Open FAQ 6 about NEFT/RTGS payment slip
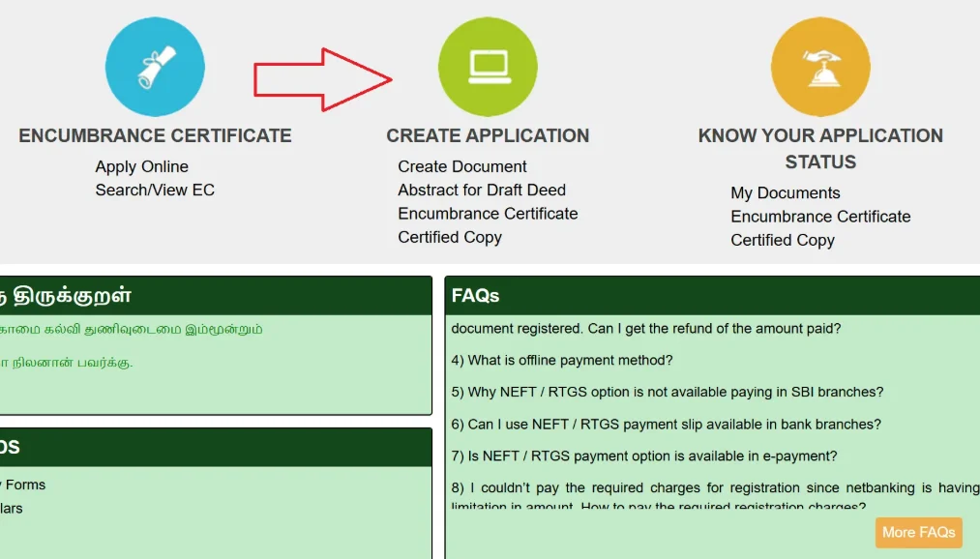Image resolution: width=980 pixels, height=559 pixels. pyautogui.click(x=667, y=425)
